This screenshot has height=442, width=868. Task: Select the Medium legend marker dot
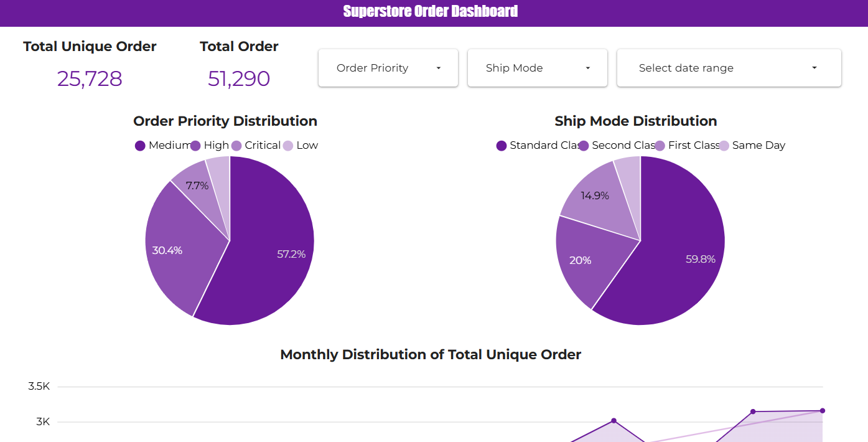tap(140, 145)
